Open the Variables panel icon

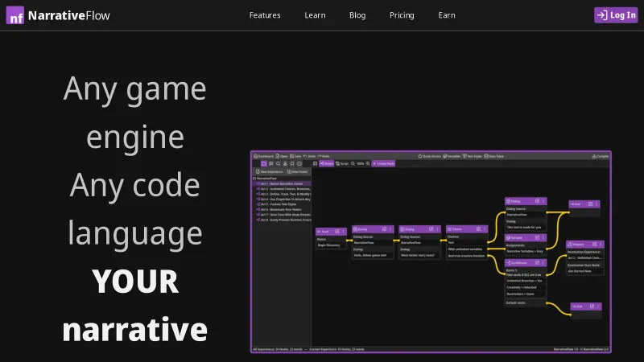452,156
